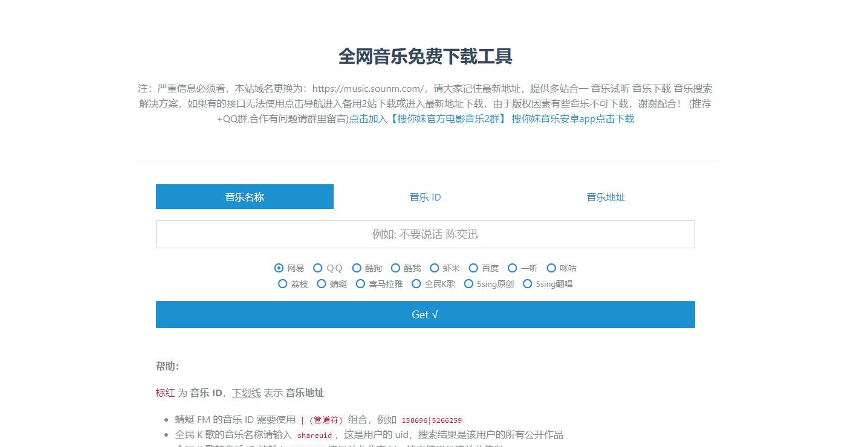Select the 咪咕 radio button
Screen dimensions: 868x447
551,268
